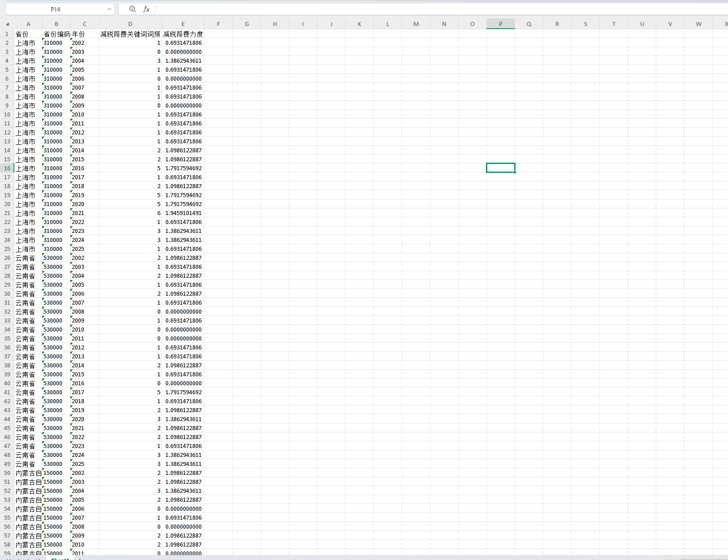Select column D header

pos(130,24)
